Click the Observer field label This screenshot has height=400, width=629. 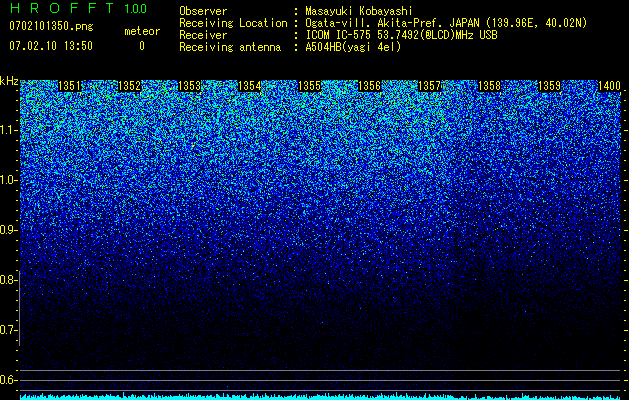tap(203, 11)
